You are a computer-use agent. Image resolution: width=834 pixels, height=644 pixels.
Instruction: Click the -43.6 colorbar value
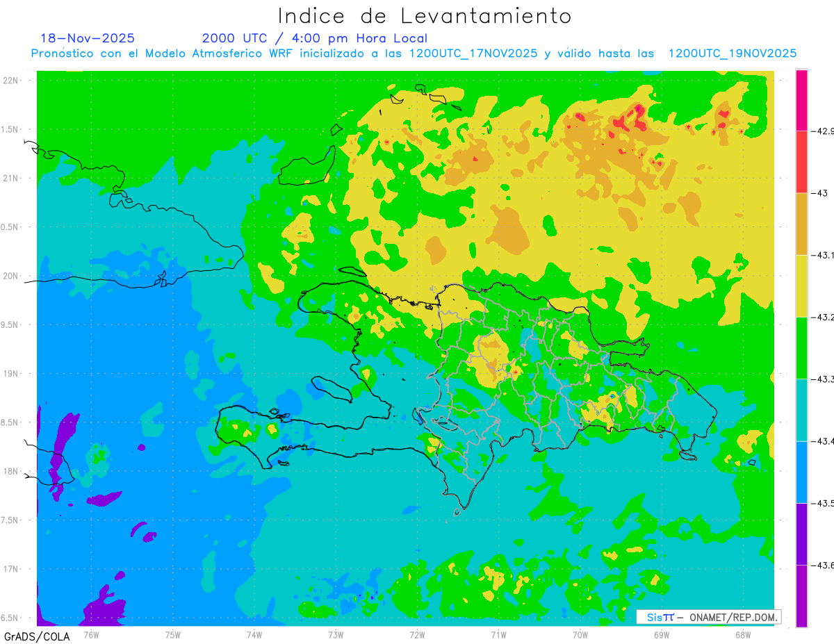click(x=824, y=565)
